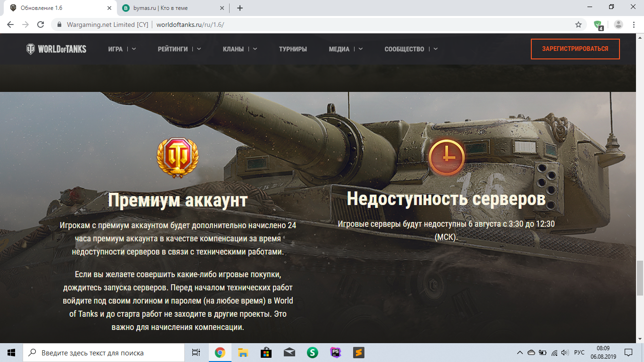Bookmark this page with the star icon
Image resolution: width=644 pixels, height=362 pixels.
click(578, 25)
